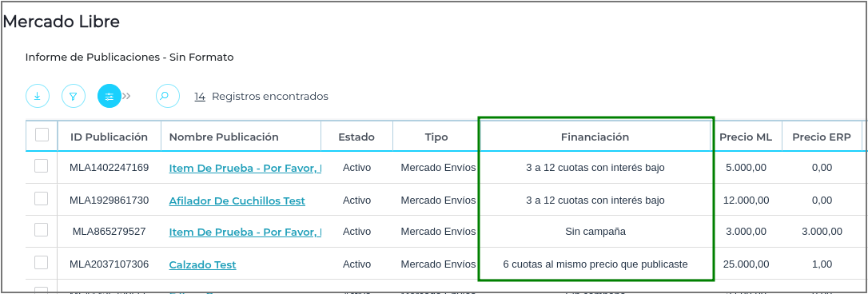
Task: Click the Precio ERP column header
Action: coord(822,137)
